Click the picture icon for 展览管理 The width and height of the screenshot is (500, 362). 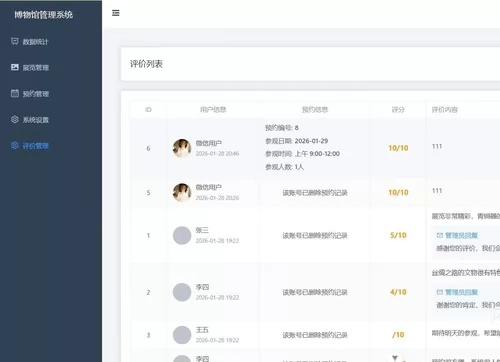15,67
